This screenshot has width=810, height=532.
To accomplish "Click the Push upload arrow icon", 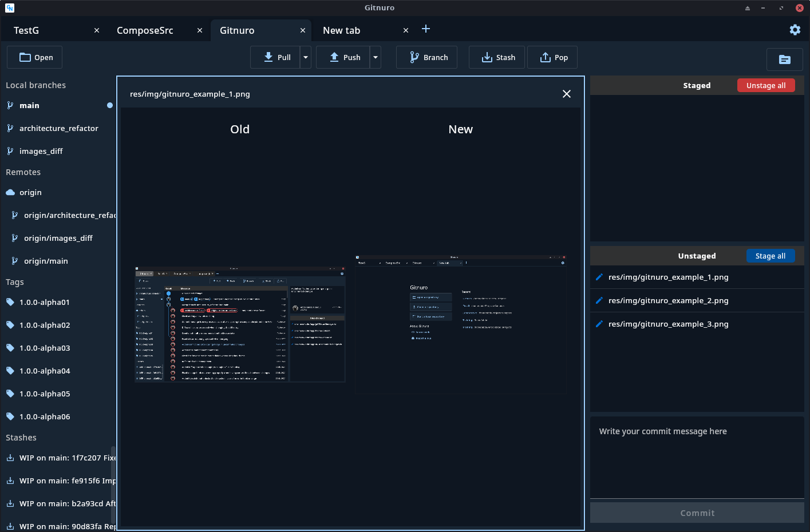I will pos(334,57).
